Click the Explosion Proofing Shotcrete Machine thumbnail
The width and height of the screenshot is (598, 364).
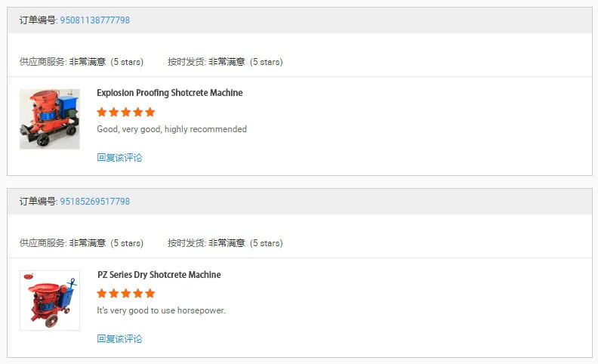50,119
